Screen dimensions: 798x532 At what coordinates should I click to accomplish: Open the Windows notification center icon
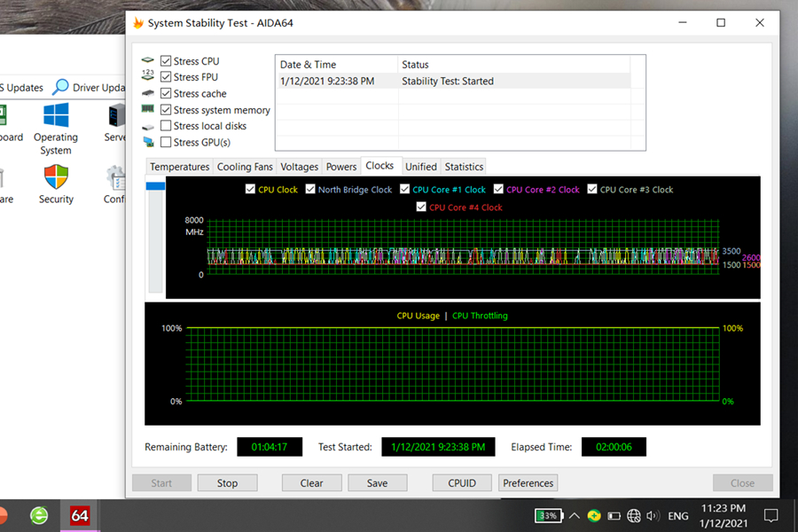pos(771,515)
